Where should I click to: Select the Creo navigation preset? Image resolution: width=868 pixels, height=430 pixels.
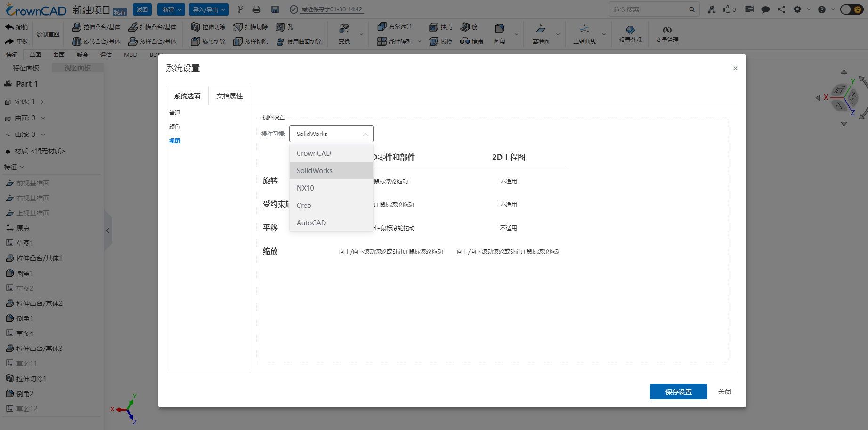pos(332,206)
